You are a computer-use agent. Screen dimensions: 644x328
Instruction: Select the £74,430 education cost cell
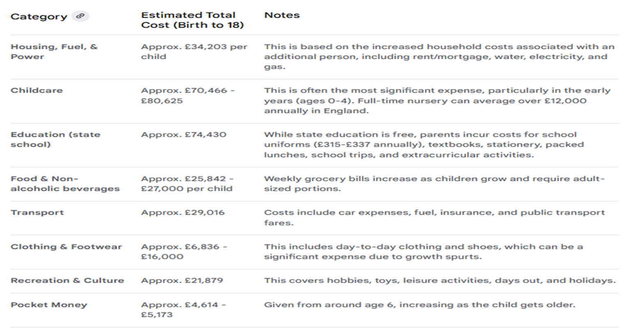pyautogui.click(x=183, y=134)
